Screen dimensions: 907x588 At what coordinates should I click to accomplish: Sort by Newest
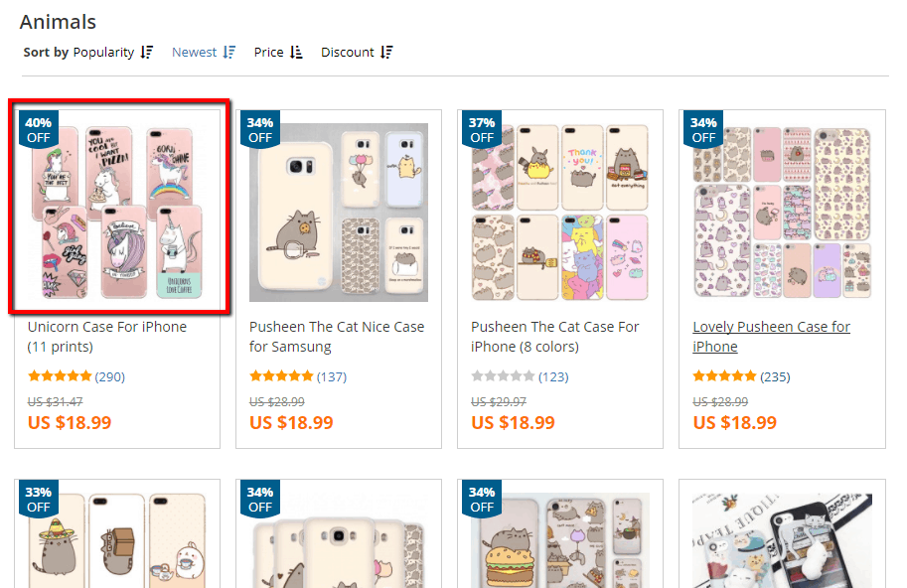point(194,53)
